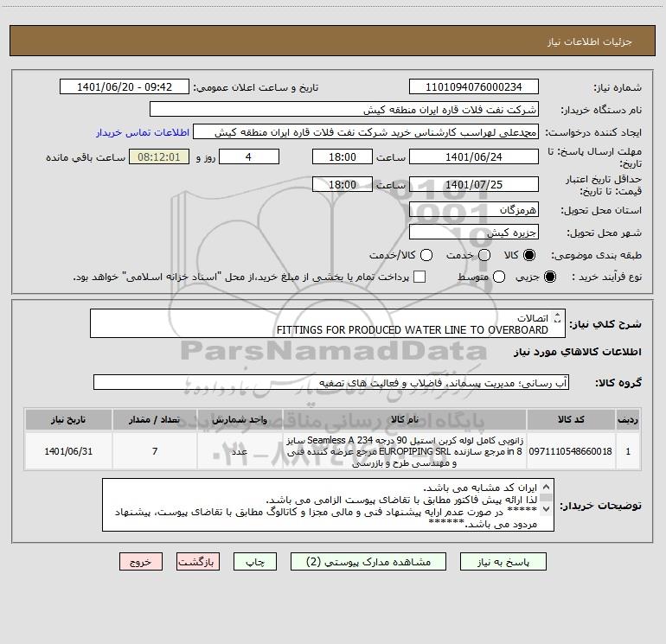
Task: Click the request creator field محمدعلی لهراسب
Action: (x=366, y=132)
